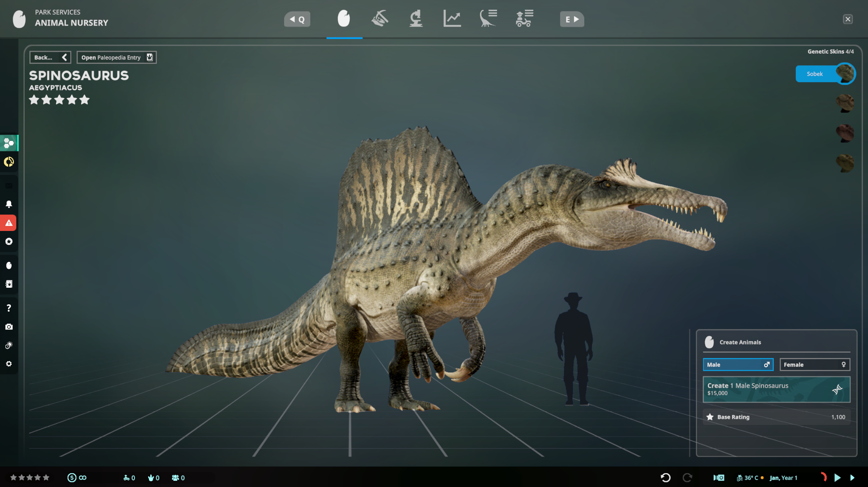The image size is (868, 487).
Task: Open the microscope research tab
Action: point(416,19)
